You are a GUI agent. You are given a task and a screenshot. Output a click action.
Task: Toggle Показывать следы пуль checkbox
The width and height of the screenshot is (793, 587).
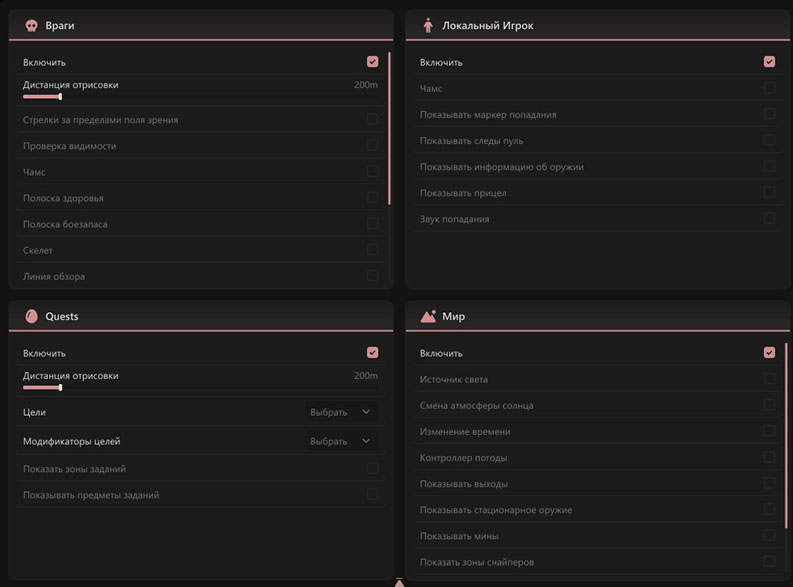[x=769, y=140]
